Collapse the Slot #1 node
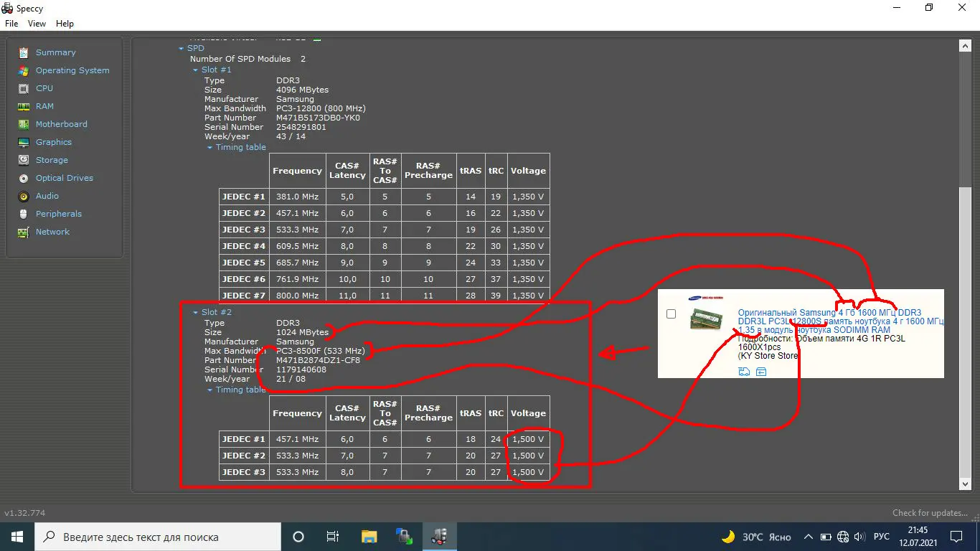This screenshot has width=980, height=551. [195, 70]
